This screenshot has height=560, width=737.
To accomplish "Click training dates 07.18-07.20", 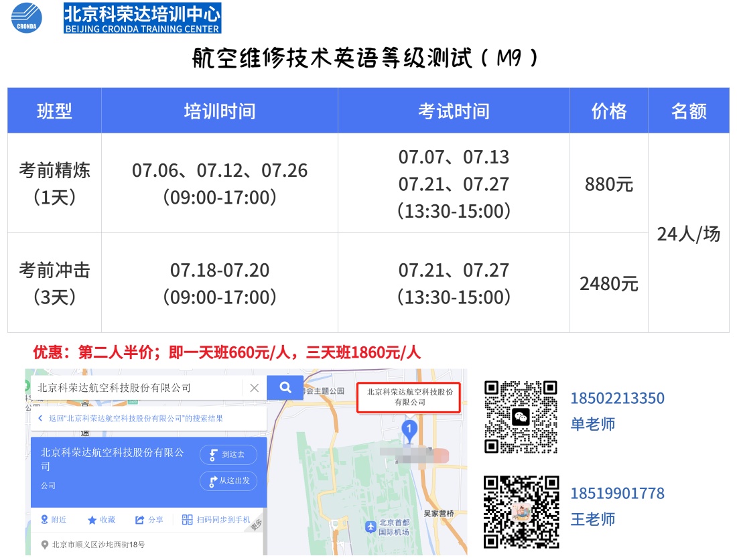I will (x=220, y=270).
